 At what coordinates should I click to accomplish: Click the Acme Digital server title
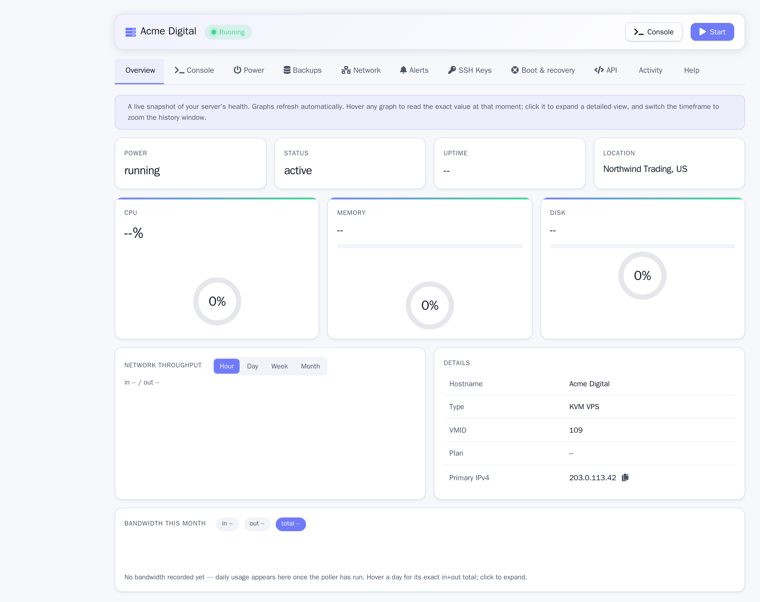pos(168,31)
